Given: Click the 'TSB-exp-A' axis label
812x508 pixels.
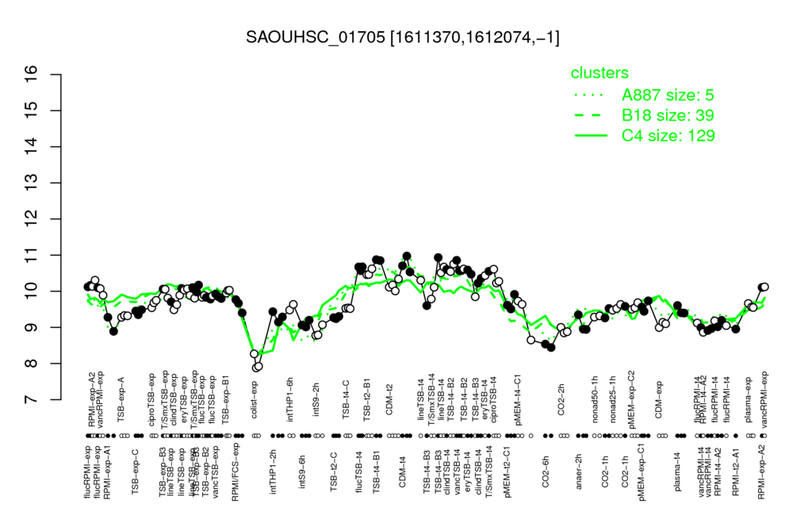Looking at the screenshot, I should click(x=121, y=398).
